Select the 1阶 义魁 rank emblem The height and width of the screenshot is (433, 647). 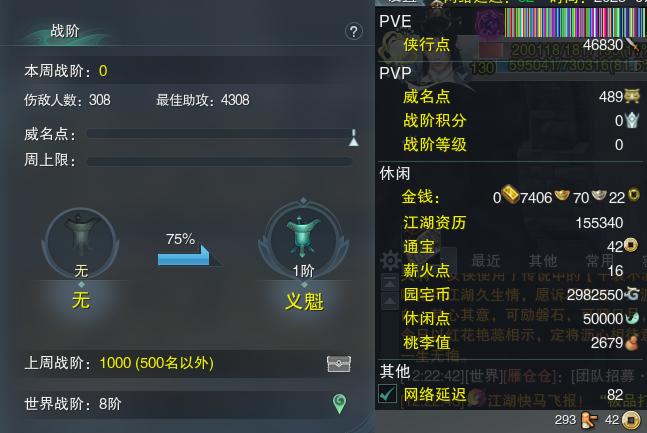[303, 239]
